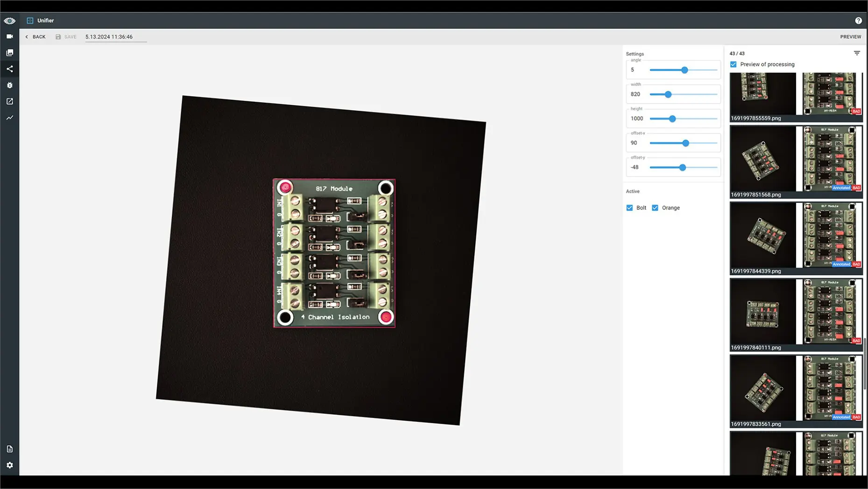Click the image counter 43 / 43
Image resolution: width=868 pixels, height=489 pixels.
click(x=737, y=54)
